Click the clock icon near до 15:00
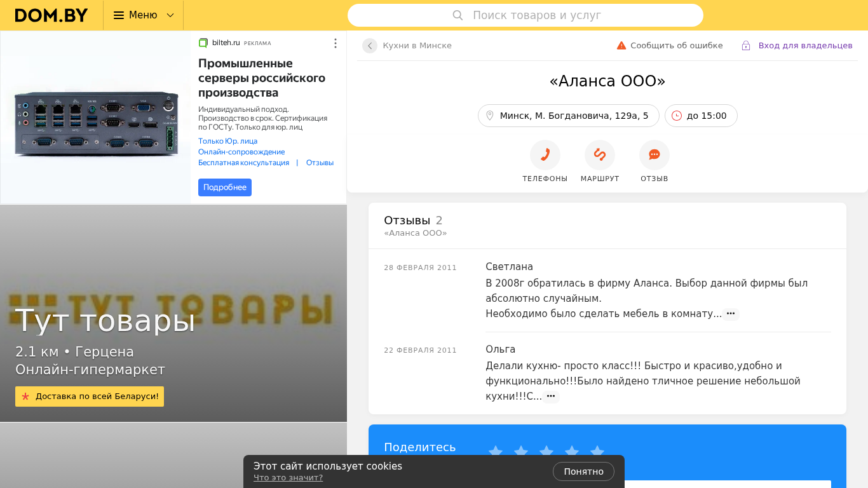 click(677, 116)
